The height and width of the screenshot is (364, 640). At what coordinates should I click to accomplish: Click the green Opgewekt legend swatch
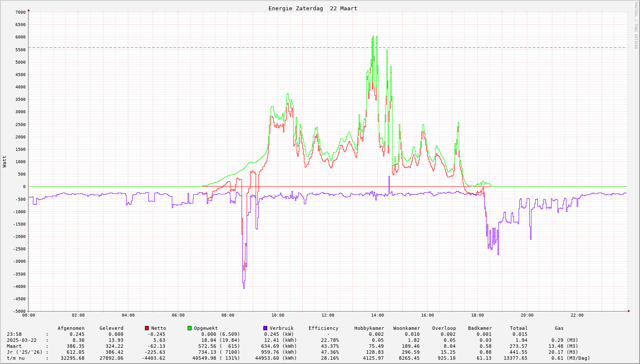pos(190,328)
